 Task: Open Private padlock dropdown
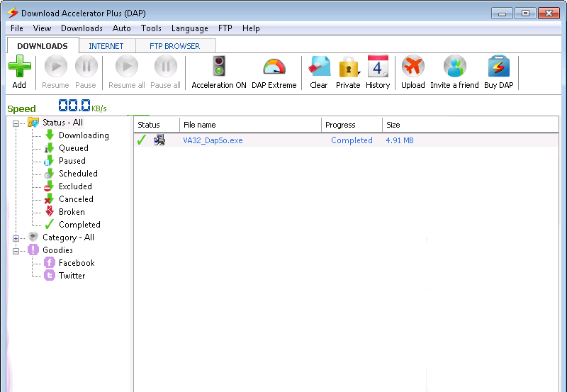tap(348, 68)
